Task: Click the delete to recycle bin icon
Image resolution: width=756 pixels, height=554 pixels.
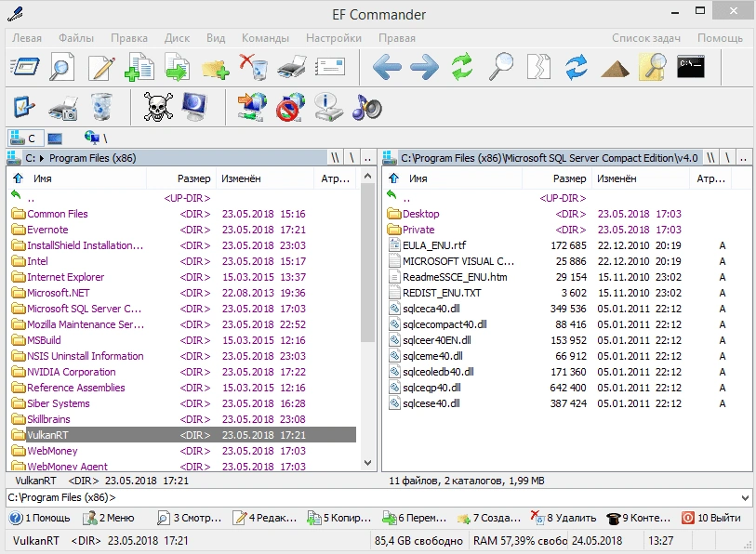Action: coord(254,67)
